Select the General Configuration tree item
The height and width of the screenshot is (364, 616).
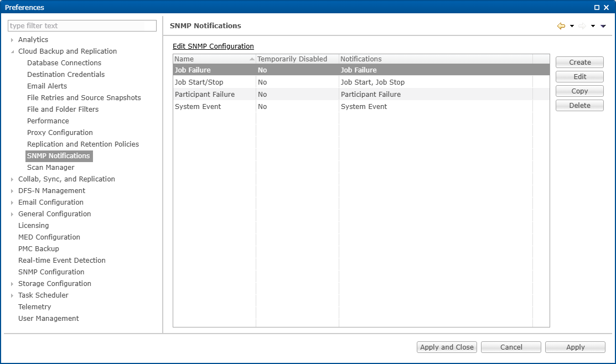[x=55, y=214]
